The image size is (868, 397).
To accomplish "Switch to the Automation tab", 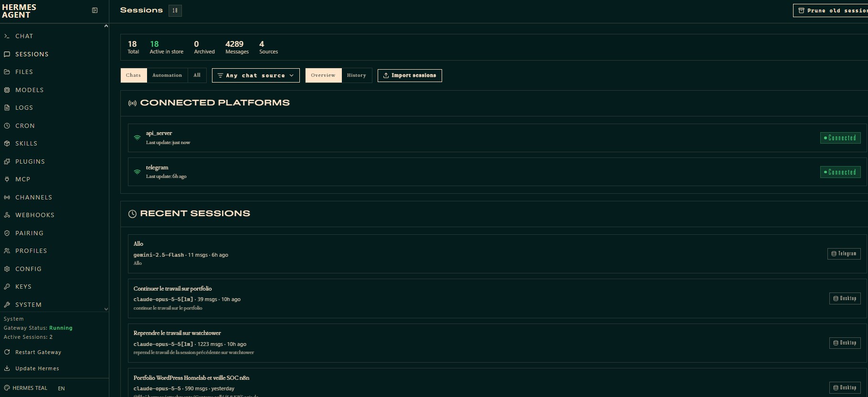I will click(x=167, y=75).
